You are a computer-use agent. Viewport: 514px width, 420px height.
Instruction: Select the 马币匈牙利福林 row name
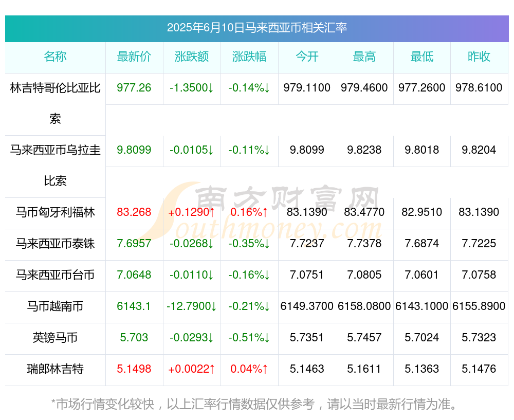[x=55, y=212]
